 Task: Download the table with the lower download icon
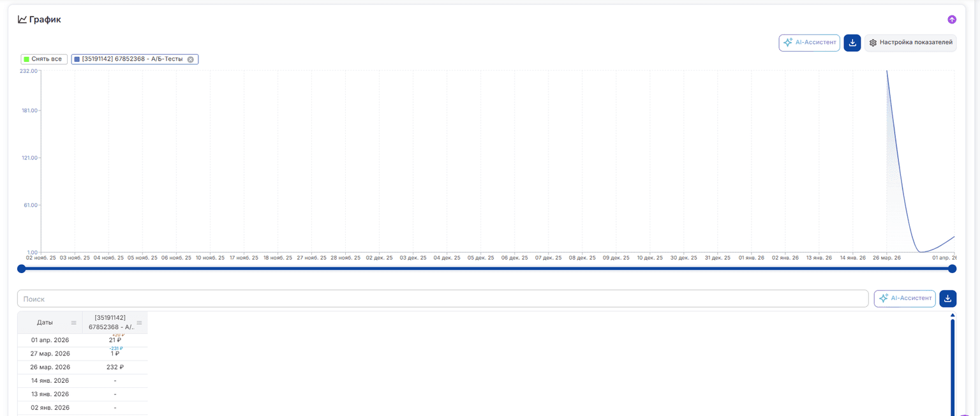(948, 299)
